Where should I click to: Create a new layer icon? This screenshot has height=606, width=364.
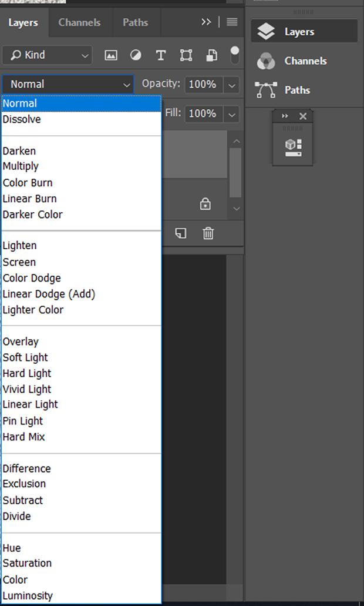[181, 233]
